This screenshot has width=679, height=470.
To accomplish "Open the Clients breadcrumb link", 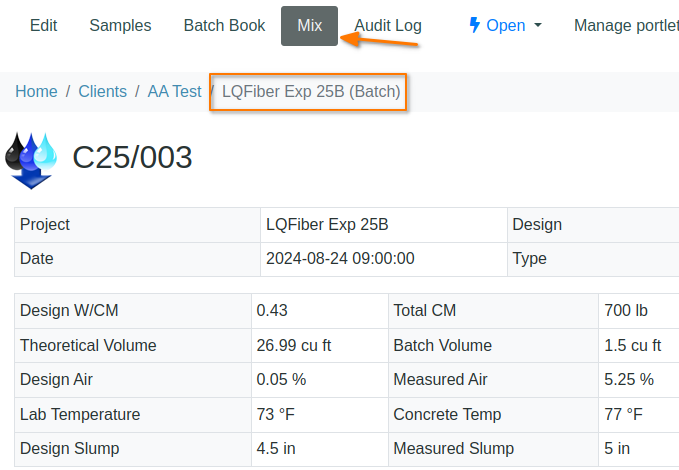I will coord(103,91).
